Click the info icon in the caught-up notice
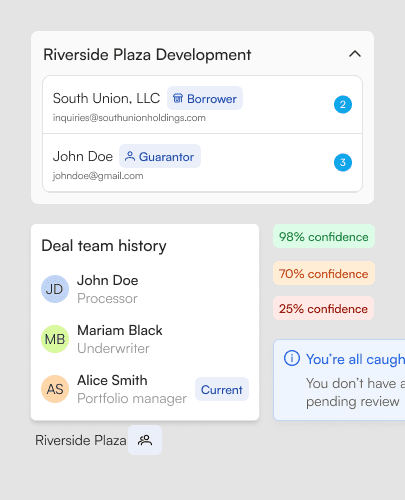 point(292,359)
